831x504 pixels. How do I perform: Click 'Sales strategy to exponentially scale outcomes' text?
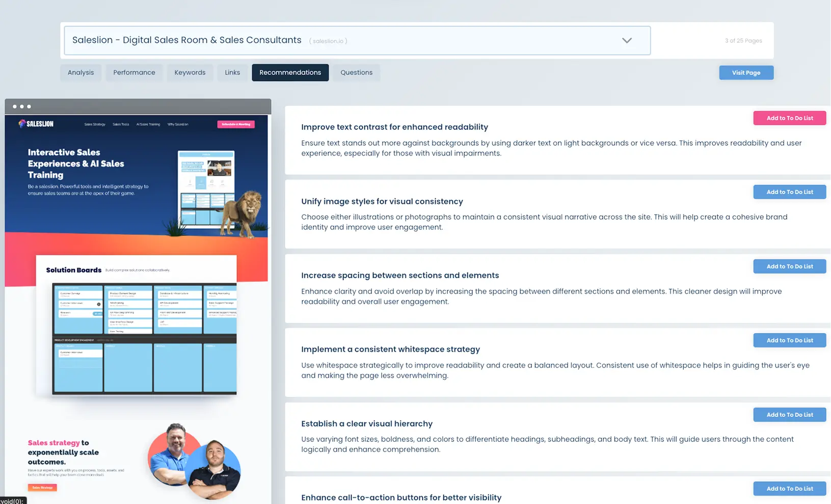[x=63, y=452]
